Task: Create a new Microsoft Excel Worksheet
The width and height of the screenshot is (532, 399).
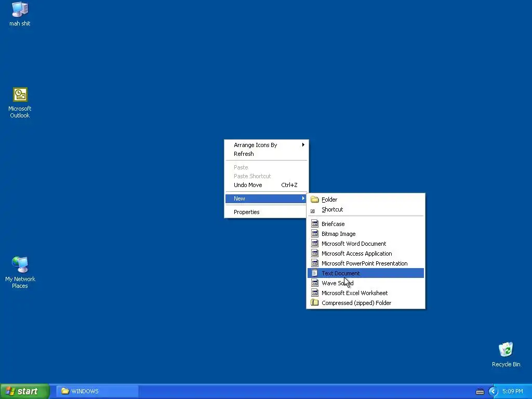Action: point(366,293)
